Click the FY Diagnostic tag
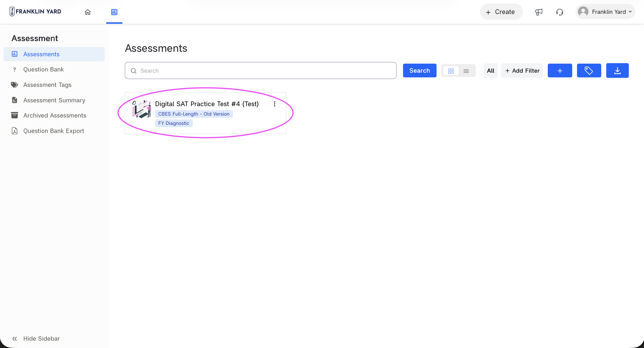 174,123
